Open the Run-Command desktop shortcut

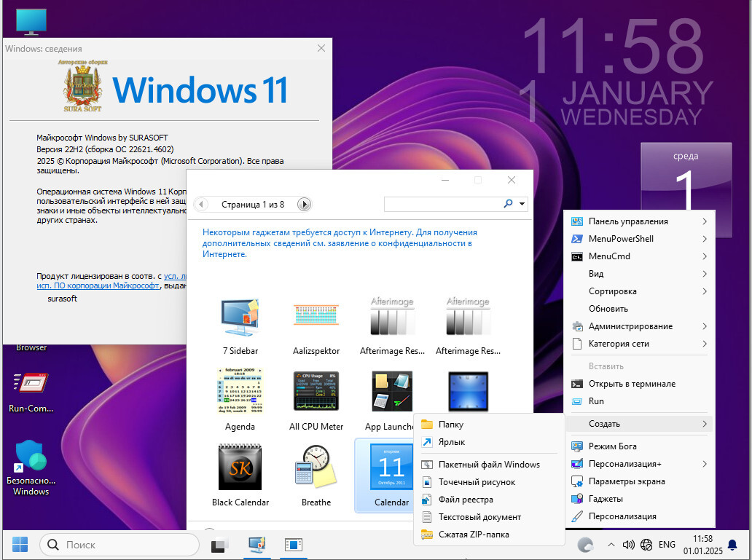click(x=31, y=393)
